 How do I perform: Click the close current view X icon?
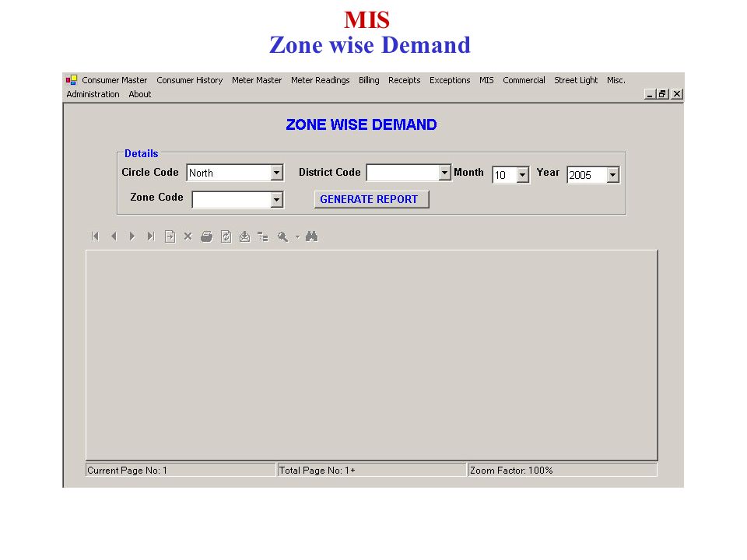click(188, 236)
